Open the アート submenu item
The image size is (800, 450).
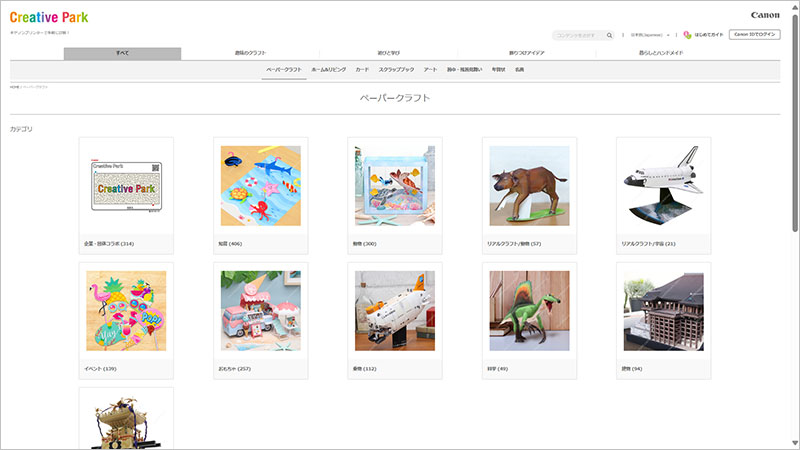(x=430, y=70)
